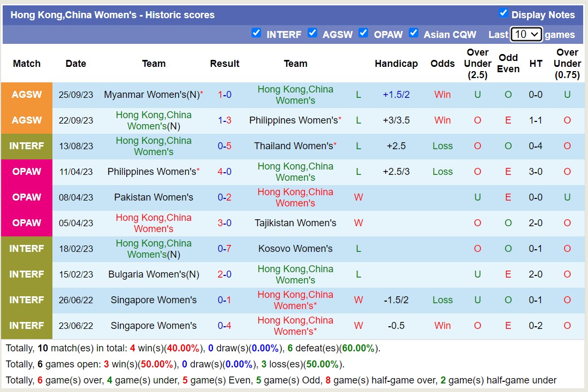
Task: Click the Over Under (2.5) column header
Action: point(477,64)
